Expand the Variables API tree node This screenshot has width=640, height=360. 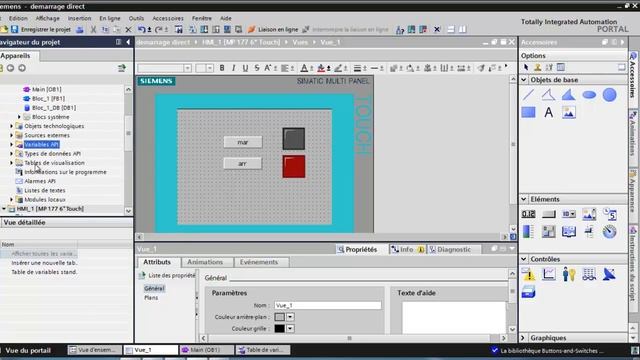[11, 144]
